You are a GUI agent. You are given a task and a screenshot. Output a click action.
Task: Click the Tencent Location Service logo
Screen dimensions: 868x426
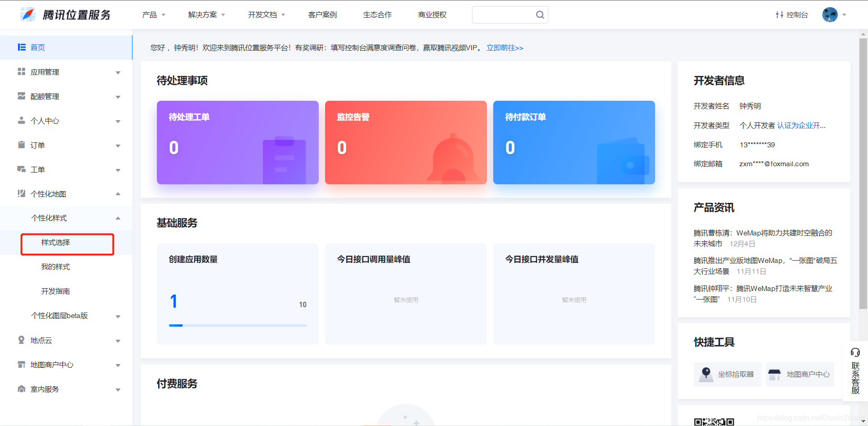[x=66, y=14]
